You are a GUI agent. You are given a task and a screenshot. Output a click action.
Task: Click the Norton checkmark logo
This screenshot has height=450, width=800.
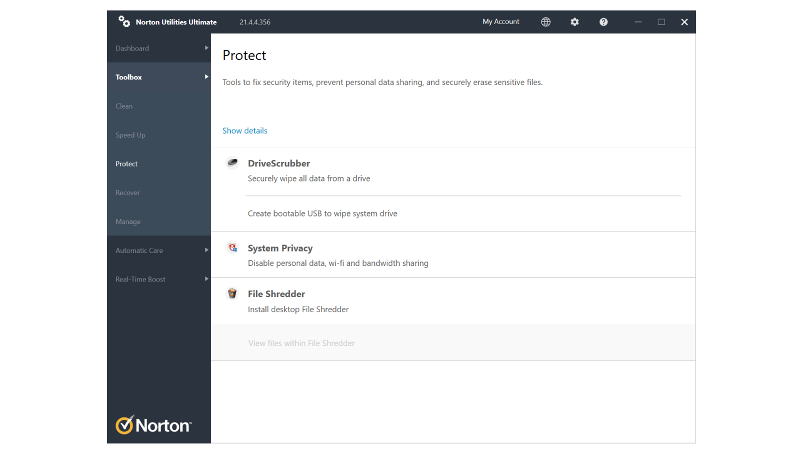tap(124, 424)
